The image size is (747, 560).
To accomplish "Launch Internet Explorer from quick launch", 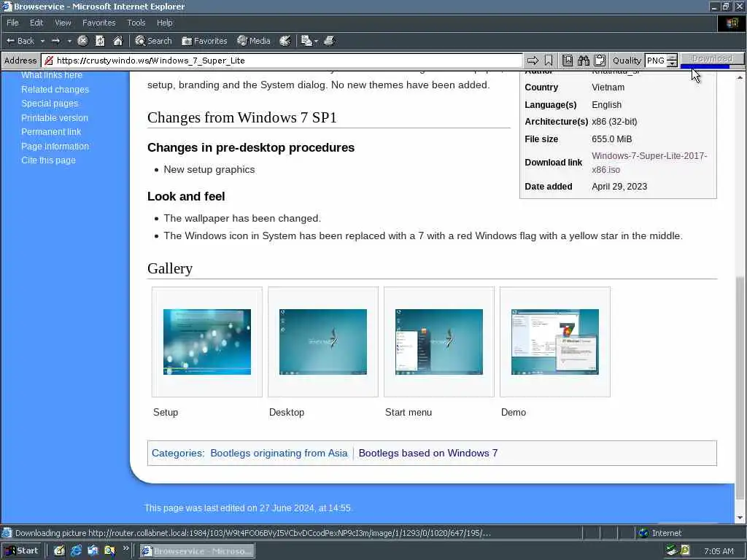I will point(76,551).
